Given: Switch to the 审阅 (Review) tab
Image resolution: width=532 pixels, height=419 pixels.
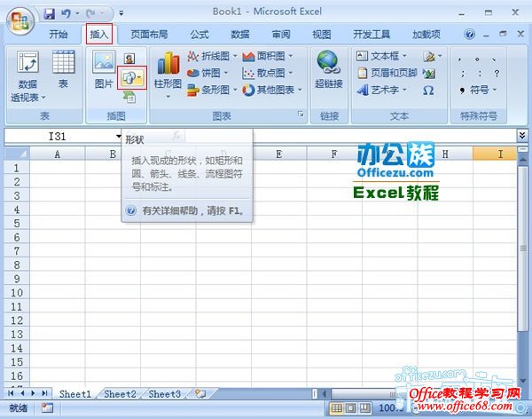Looking at the screenshot, I should (x=281, y=35).
